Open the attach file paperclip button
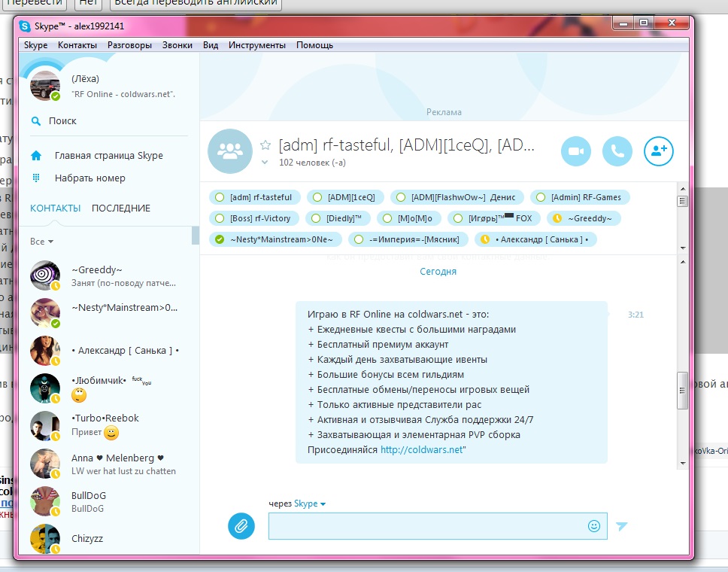Image resolution: width=728 pixels, height=572 pixels. [x=241, y=526]
